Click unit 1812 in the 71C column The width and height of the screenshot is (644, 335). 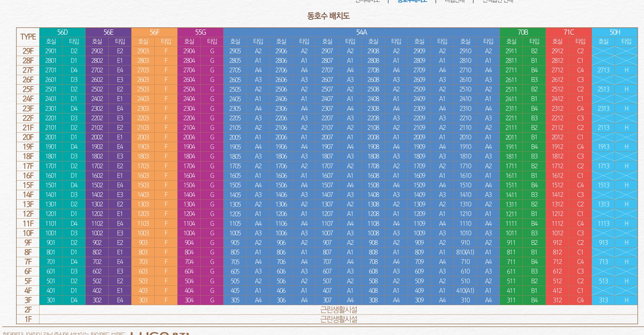557,156
